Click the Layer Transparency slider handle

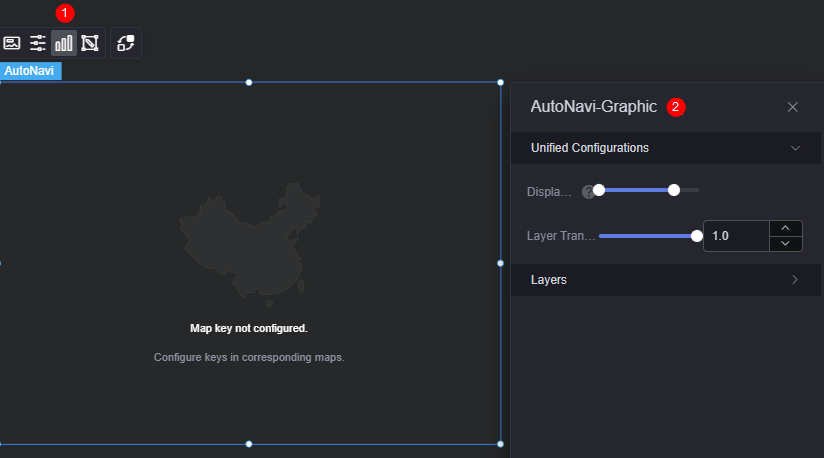(x=696, y=236)
